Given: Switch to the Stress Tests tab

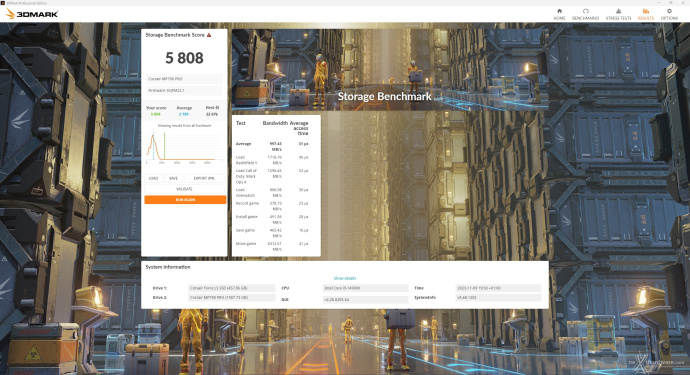Looking at the screenshot, I should click(x=618, y=14).
